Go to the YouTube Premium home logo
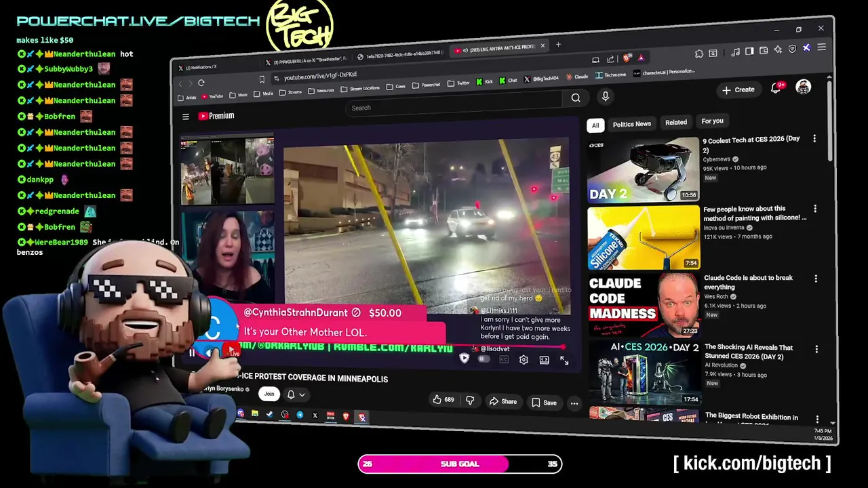This screenshot has width=868, height=488. [x=216, y=116]
